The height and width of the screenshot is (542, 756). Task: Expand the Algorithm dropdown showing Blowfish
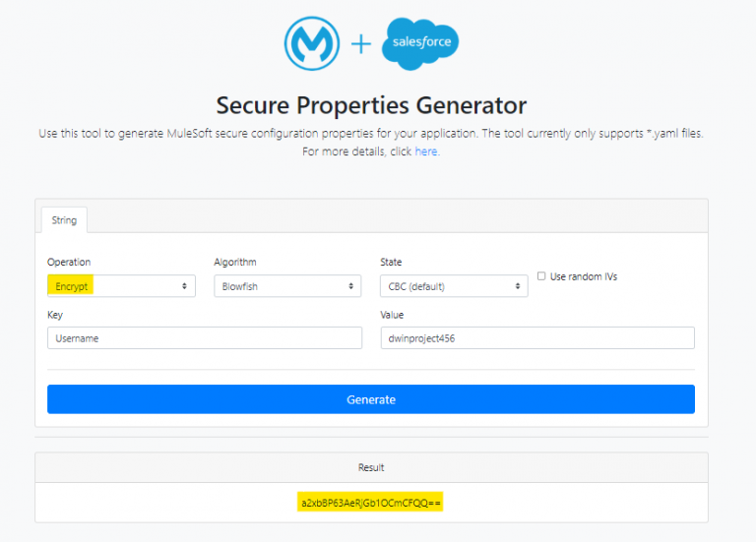pos(287,286)
